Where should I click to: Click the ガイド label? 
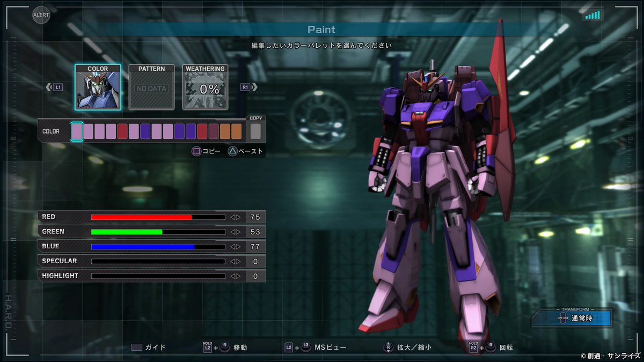(x=156, y=348)
